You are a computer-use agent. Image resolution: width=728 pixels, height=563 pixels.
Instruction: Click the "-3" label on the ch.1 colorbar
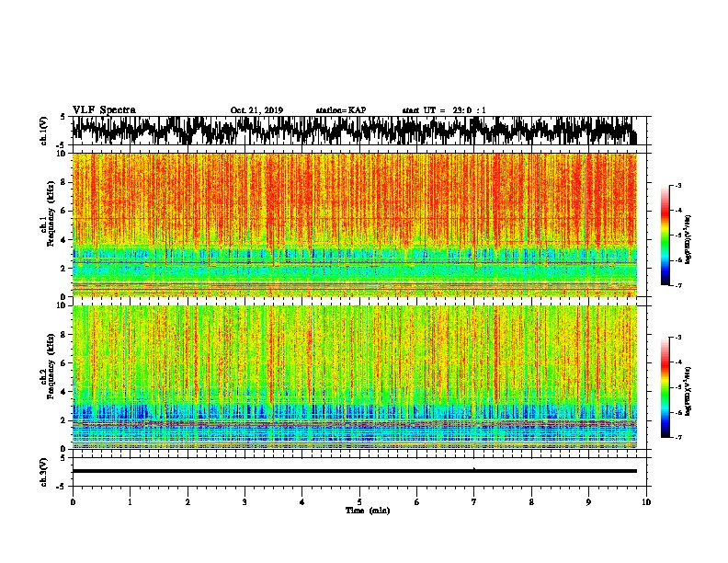pos(678,185)
